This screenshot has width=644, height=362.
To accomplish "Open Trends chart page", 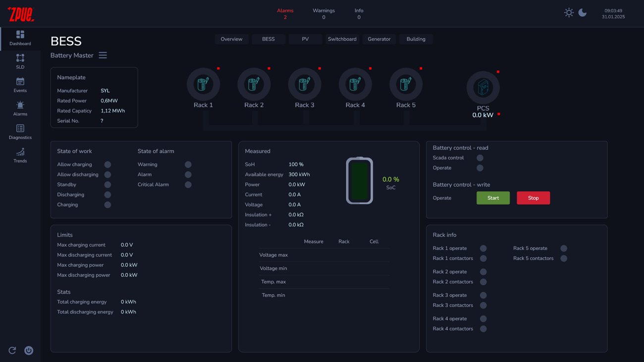I will pyautogui.click(x=20, y=155).
